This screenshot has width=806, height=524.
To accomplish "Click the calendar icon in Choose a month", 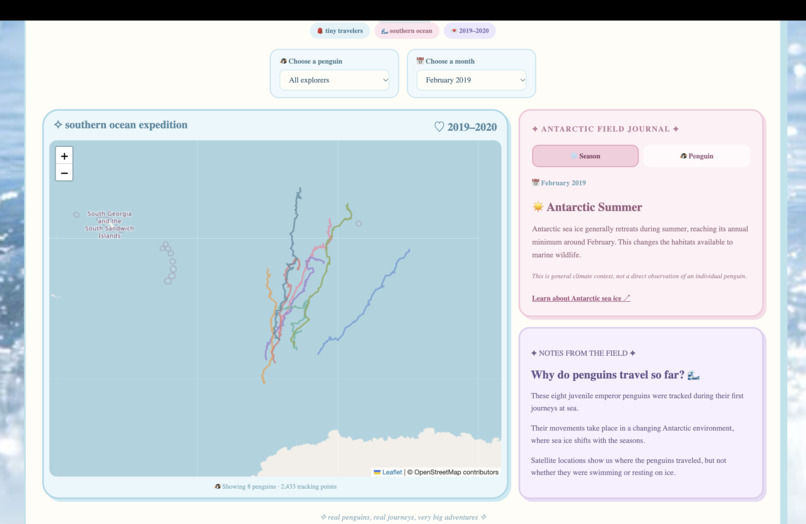I will pyautogui.click(x=420, y=61).
